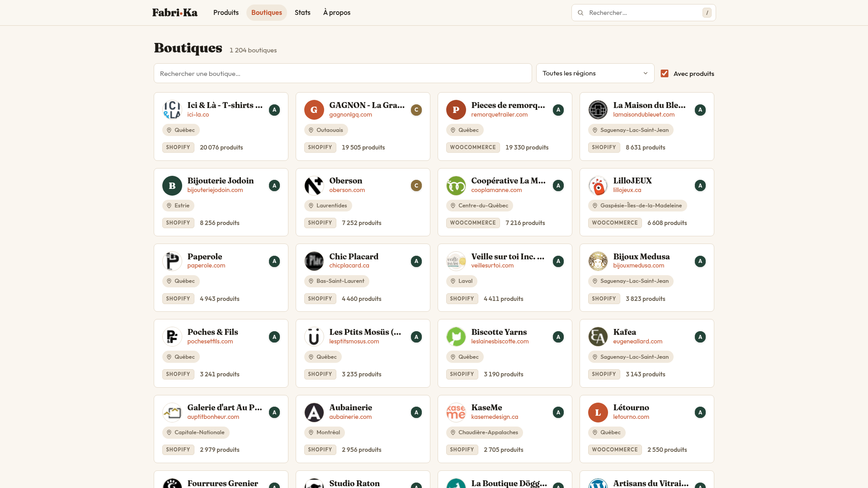Click the Coopérative La Manne logo

(456, 186)
